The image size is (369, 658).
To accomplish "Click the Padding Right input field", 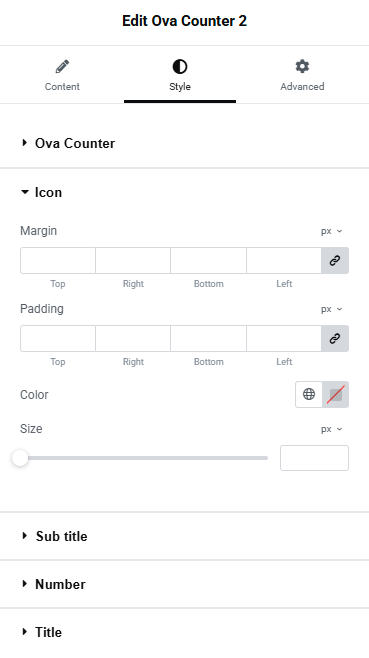I will point(133,339).
